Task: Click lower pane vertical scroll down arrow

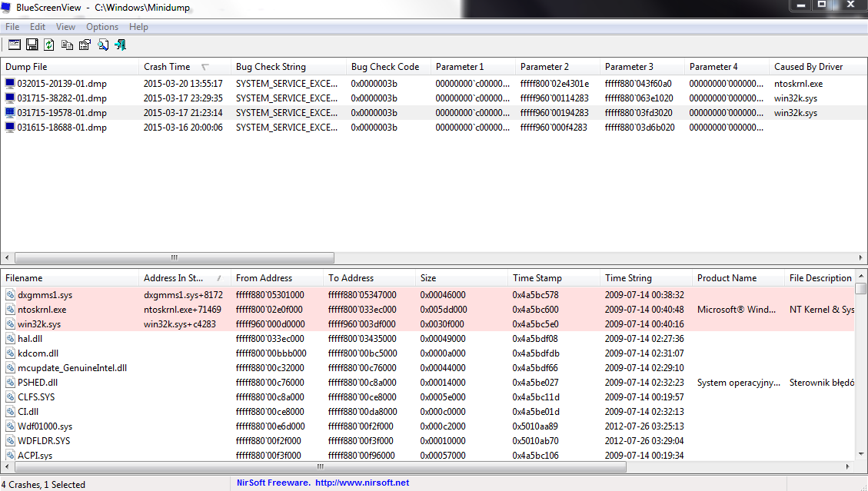Action: point(861,454)
